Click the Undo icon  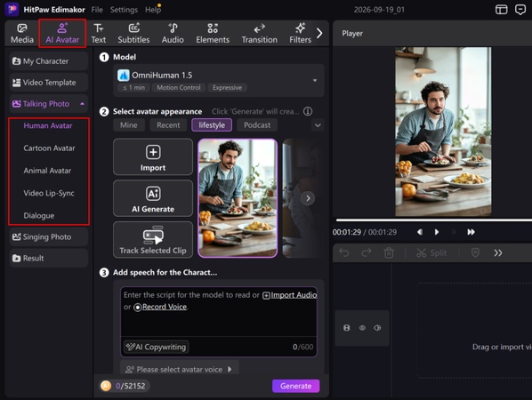tap(344, 252)
